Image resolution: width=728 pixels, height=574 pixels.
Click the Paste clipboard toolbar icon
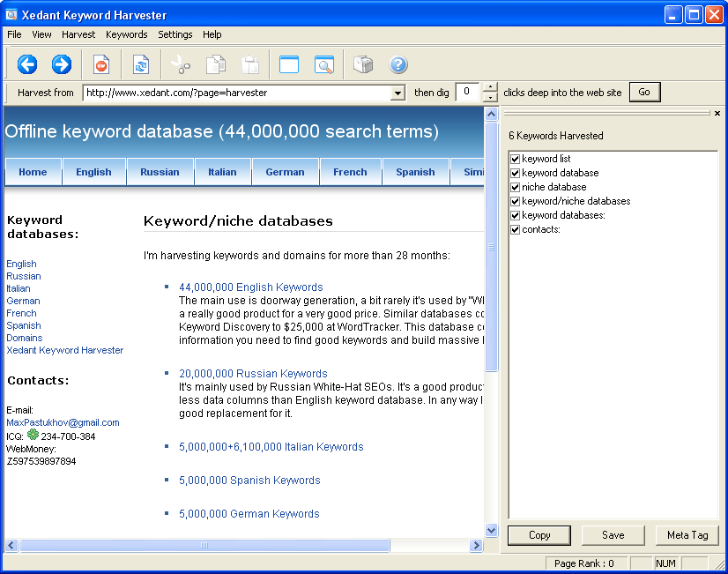point(250,64)
